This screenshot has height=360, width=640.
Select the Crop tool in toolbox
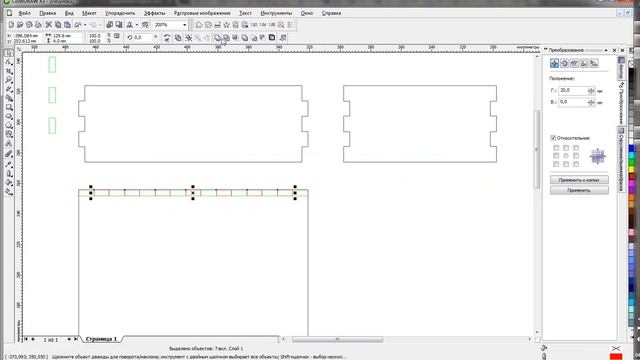9,71
